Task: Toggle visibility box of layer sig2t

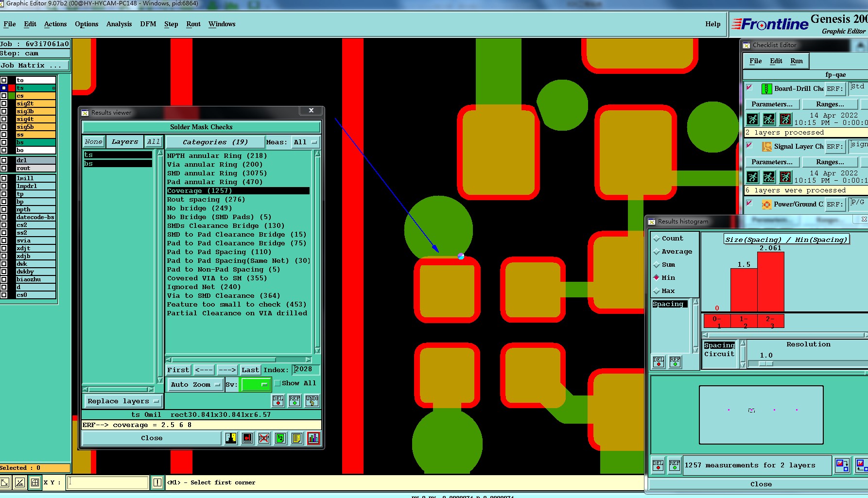Action: (x=4, y=103)
